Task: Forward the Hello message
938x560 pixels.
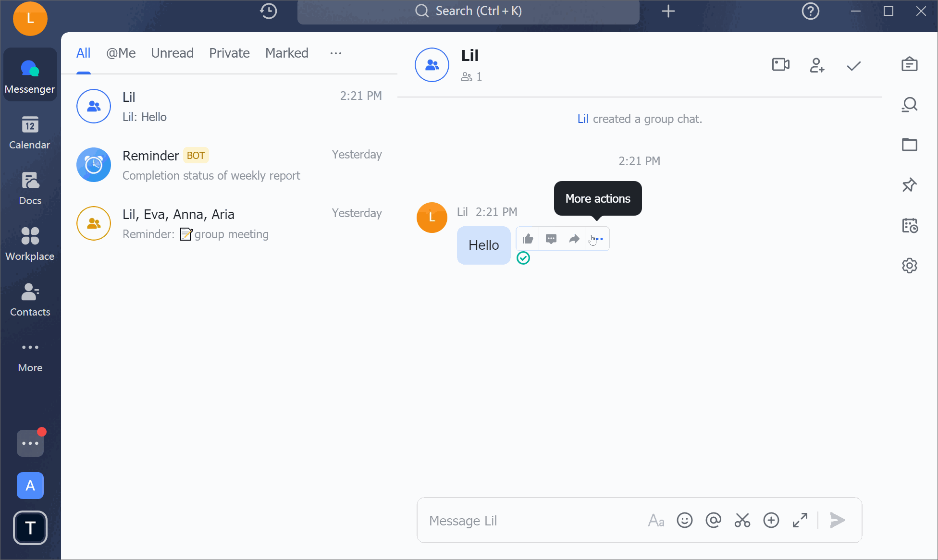Action: click(574, 239)
